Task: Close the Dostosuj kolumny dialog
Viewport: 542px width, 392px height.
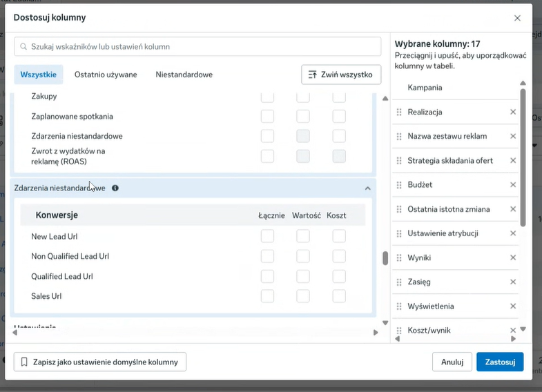Action: pyautogui.click(x=517, y=18)
